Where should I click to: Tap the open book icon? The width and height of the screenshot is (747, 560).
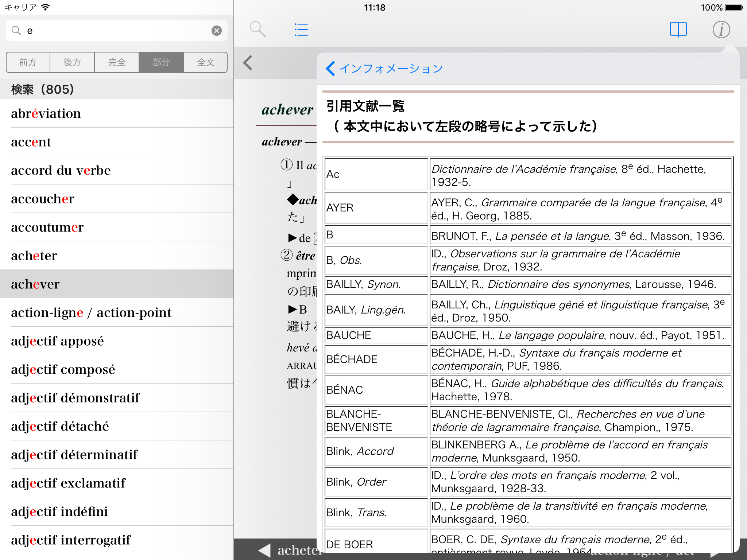678,30
